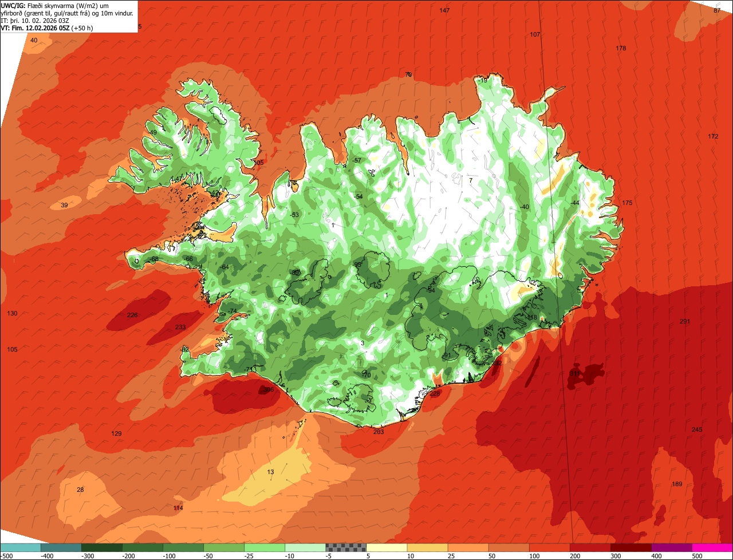Click the value 49 on the Westfjords
733x560 pixels.
coord(153,133)
